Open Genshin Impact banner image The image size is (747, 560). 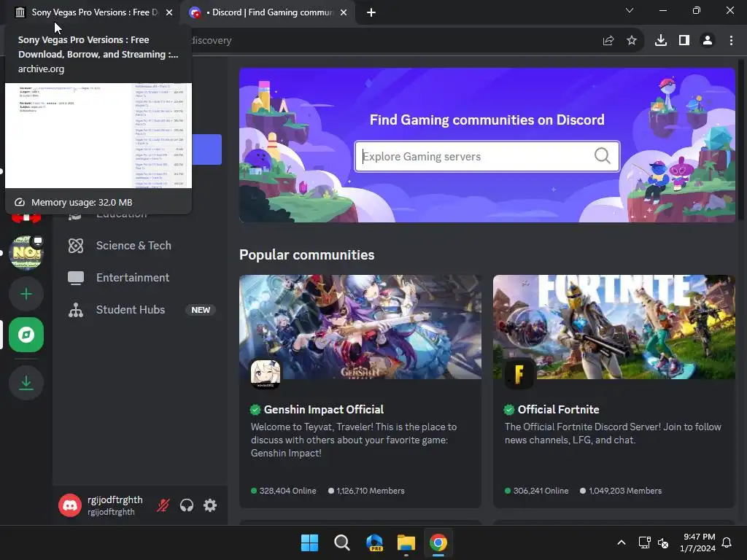[360, 327]
